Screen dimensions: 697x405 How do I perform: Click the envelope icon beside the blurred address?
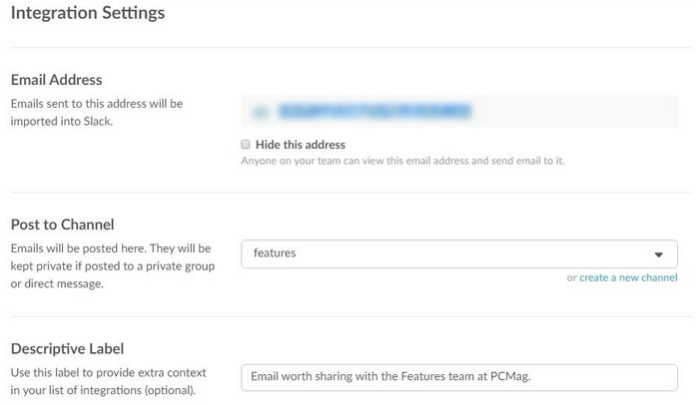point(261,112)
